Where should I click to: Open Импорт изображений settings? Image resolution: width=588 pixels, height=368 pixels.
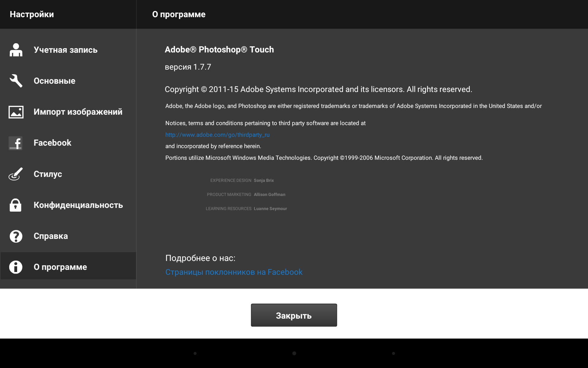[x=68, y=112]
